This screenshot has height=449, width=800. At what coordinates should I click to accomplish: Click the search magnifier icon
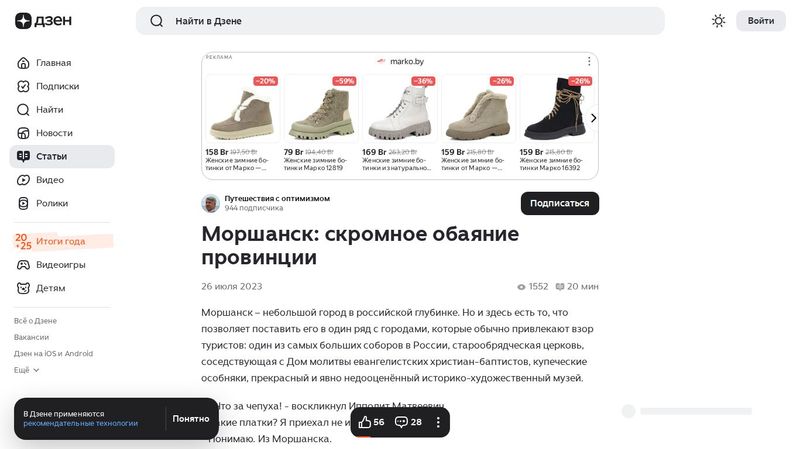pyautogui.click(x=156, y=21)
